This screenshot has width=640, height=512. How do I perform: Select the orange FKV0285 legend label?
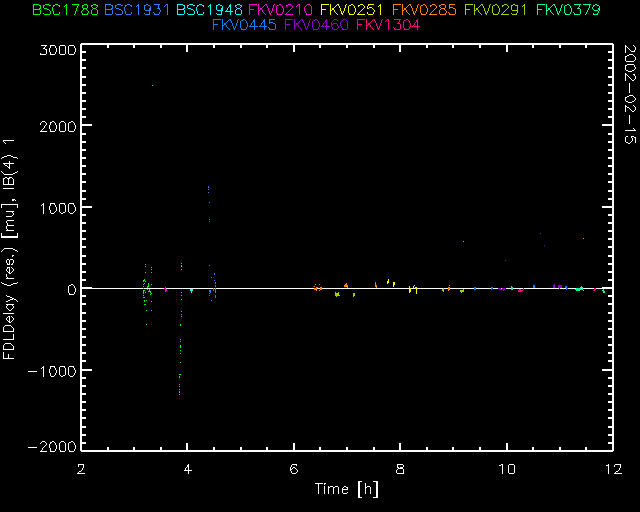(425, 10)
